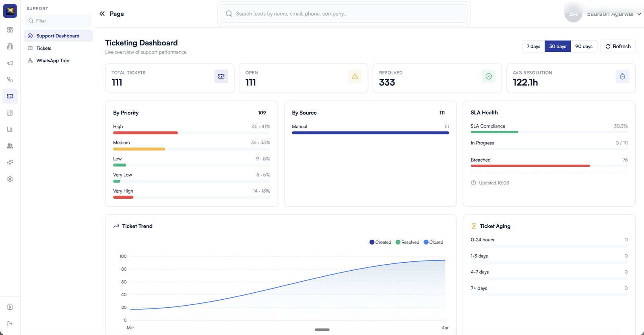Open the dashboard grid icon in rail
This screenshot has height=335, width=644.
pos(10,30)
